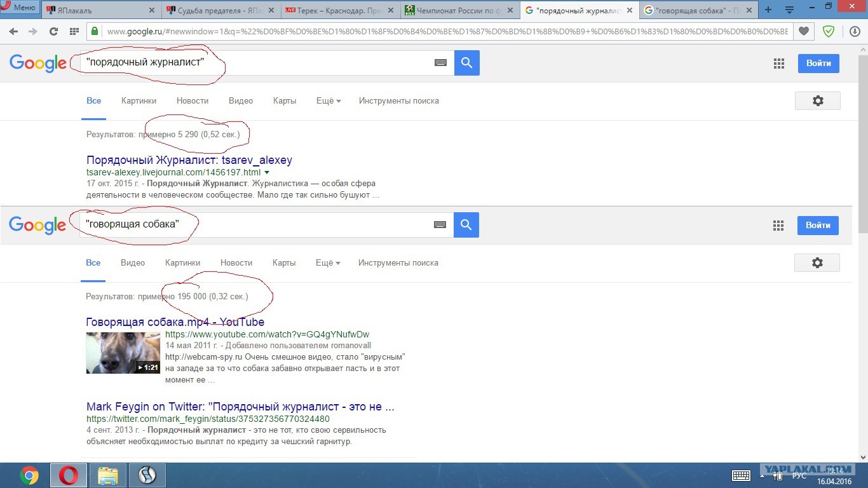This screenshot has width=868, height=488.
Task: Open the Порядочный Журналист: tsarev_alexey result
Action: [189, 160]
